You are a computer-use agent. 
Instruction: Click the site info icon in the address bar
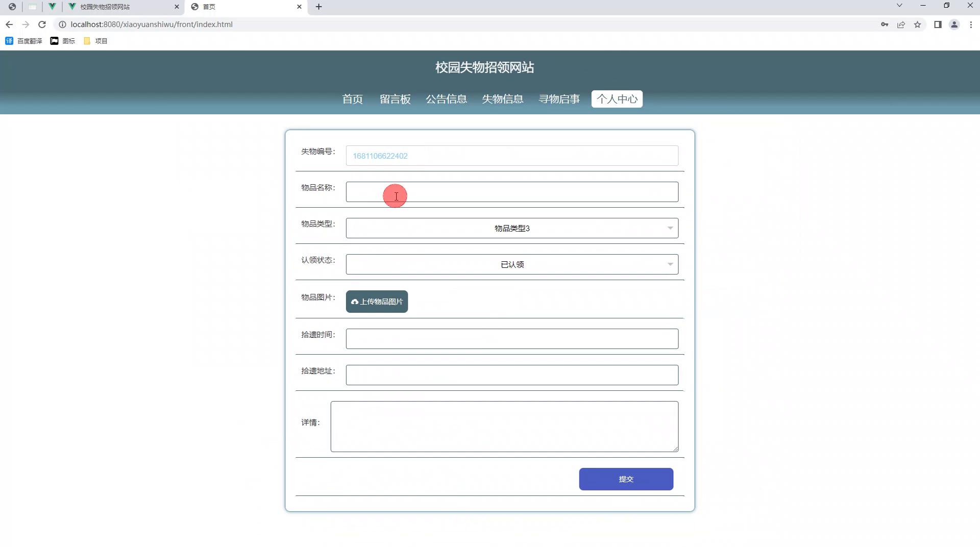(62, 24)
